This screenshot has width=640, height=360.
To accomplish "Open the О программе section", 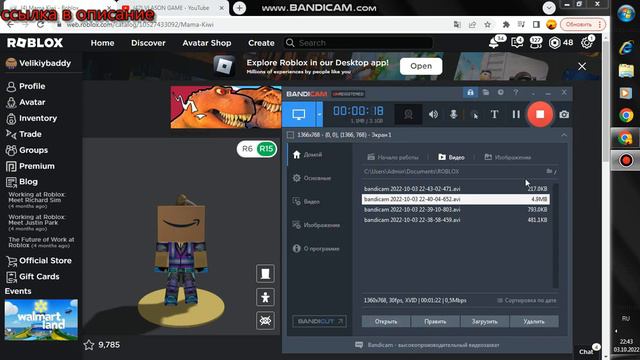I will (316, 249).
